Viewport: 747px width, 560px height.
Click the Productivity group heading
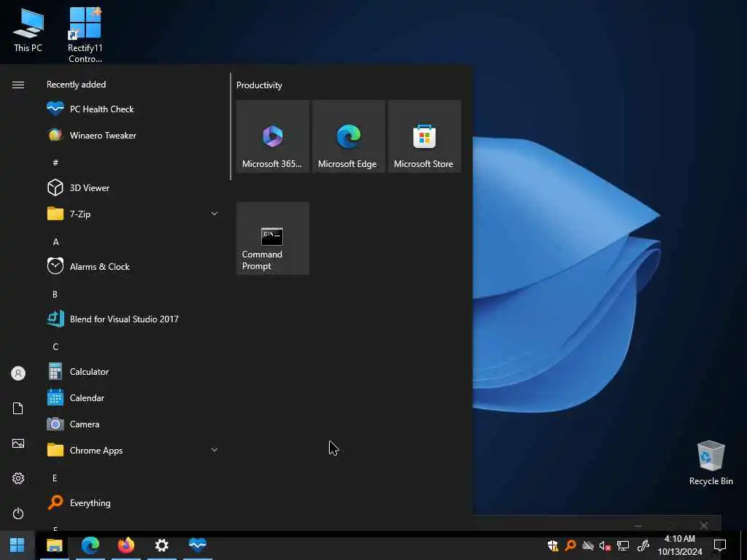259,85
